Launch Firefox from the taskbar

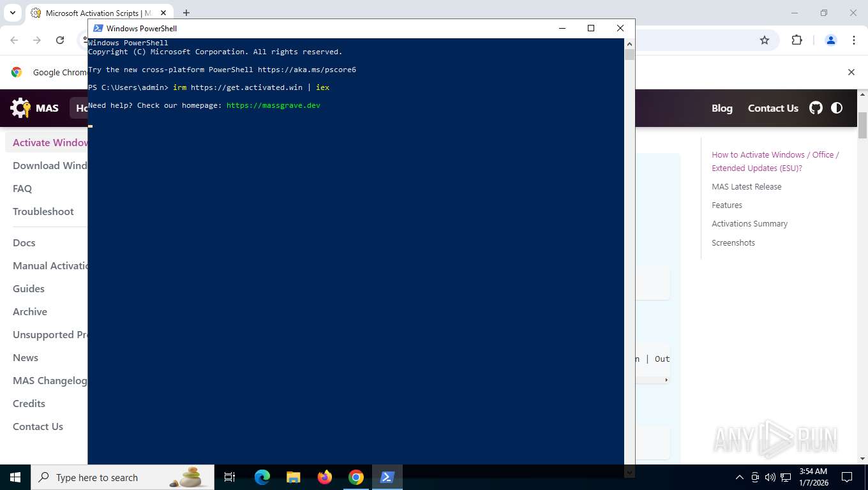325,477
